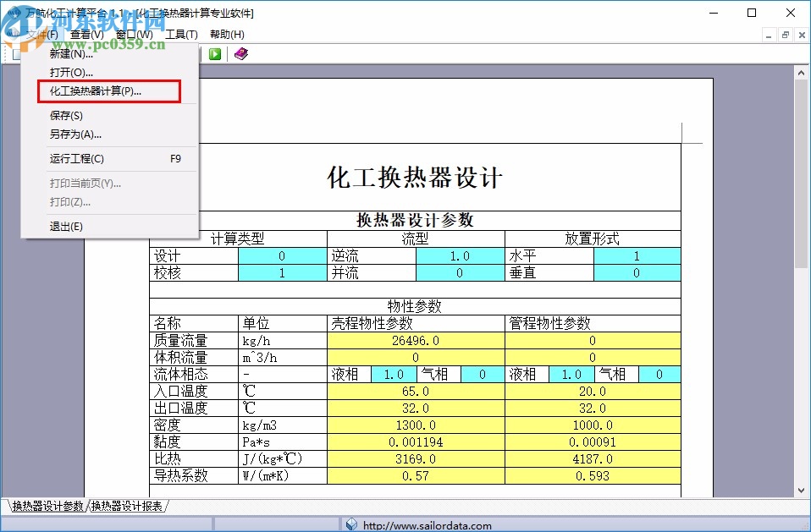Open 化工换热器计算(P)... menu item
Screen dimensions: 811x532
pos(109,91)
